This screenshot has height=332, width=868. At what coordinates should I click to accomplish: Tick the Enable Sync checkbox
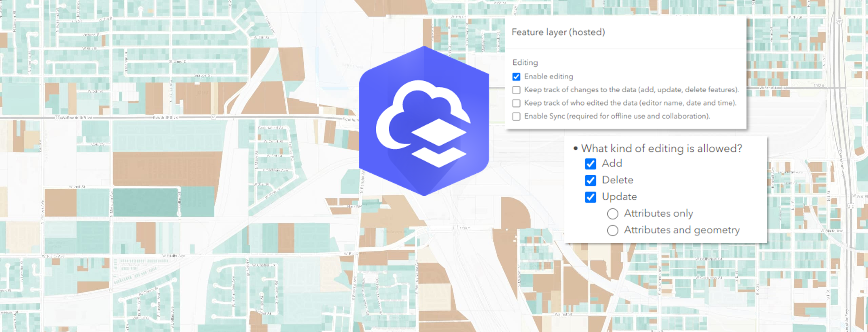point(516,116)
